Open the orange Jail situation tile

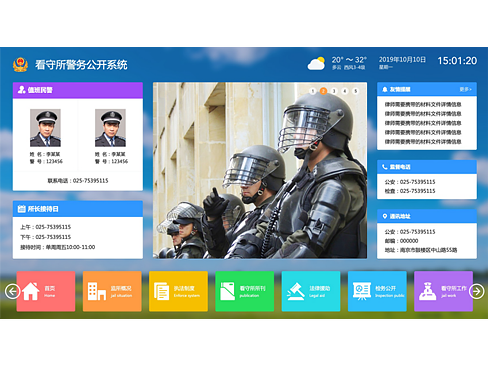click(112, 291)
